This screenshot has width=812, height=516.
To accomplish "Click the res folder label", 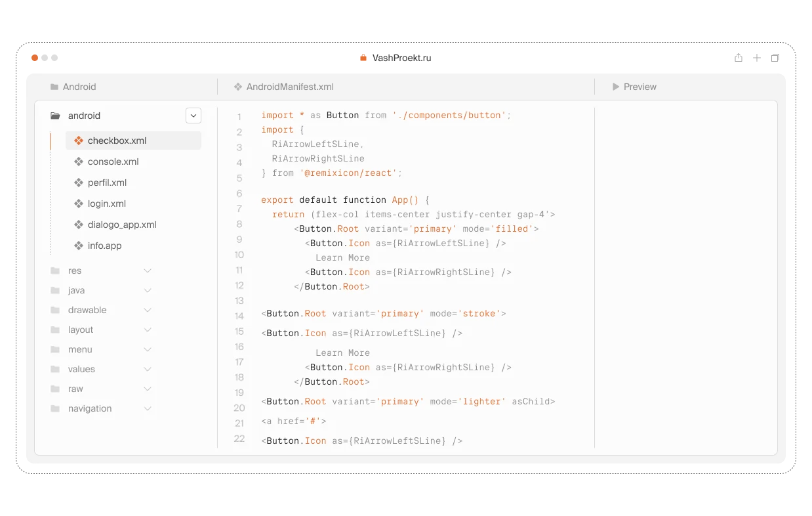I will click(75, 270).
